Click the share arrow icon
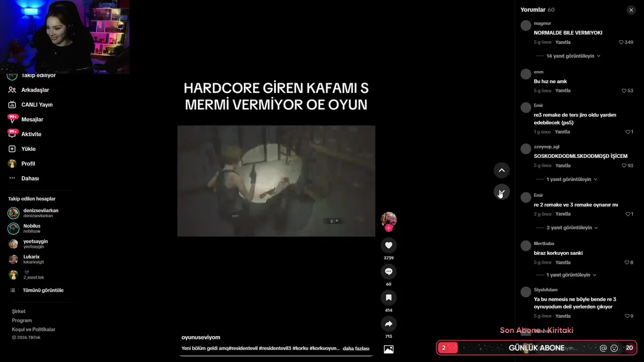 pyautogui.click(x=388, y=324)
